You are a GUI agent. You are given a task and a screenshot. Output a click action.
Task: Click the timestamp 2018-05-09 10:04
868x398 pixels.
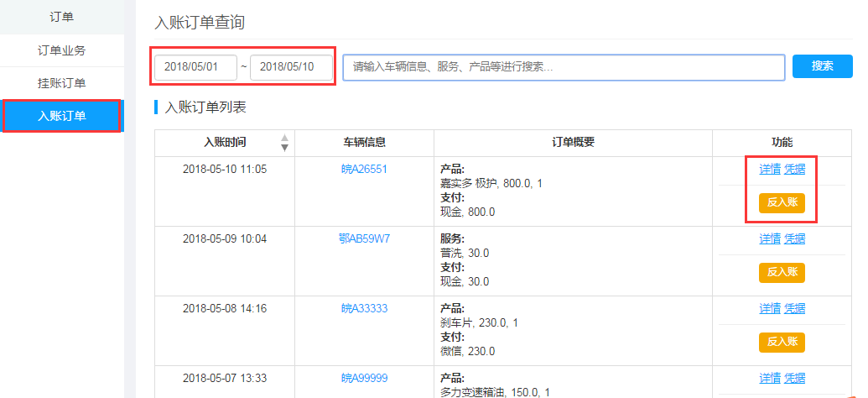pos(225,239)
